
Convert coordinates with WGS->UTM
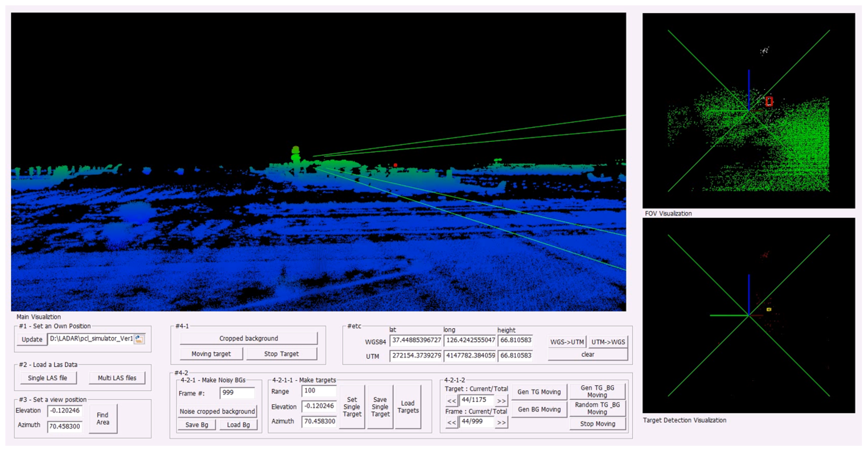pos(567,342)
